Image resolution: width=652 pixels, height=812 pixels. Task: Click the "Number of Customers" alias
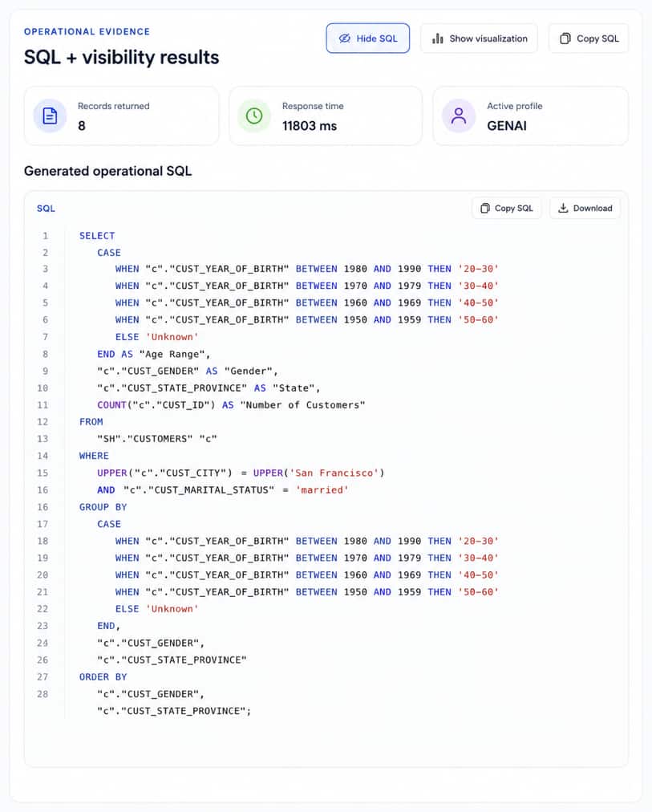coord(302,405)
